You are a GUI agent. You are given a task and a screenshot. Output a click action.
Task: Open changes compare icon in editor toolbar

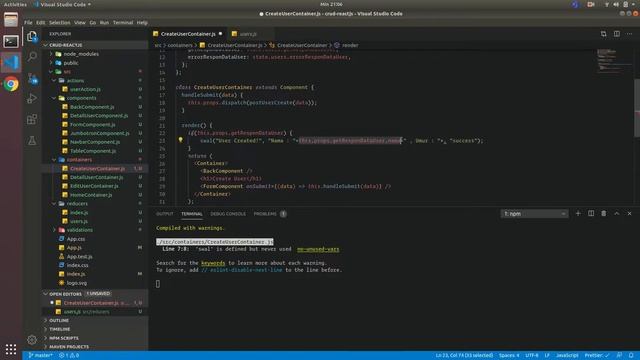click(603, 34)
